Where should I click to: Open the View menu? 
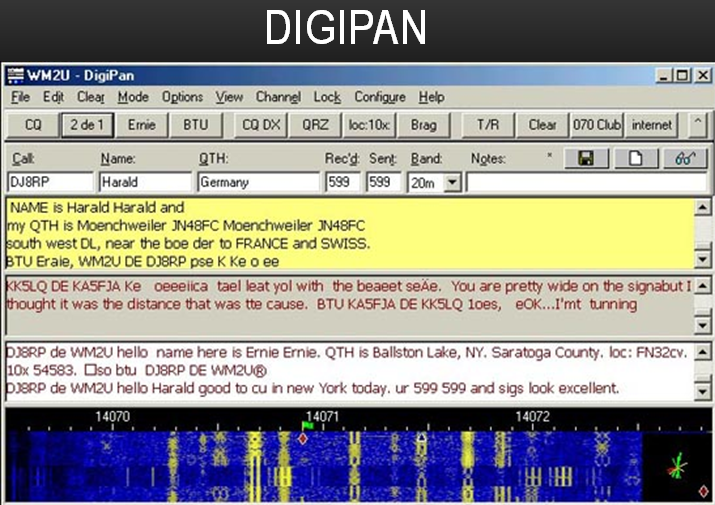[x=229, y=97]
